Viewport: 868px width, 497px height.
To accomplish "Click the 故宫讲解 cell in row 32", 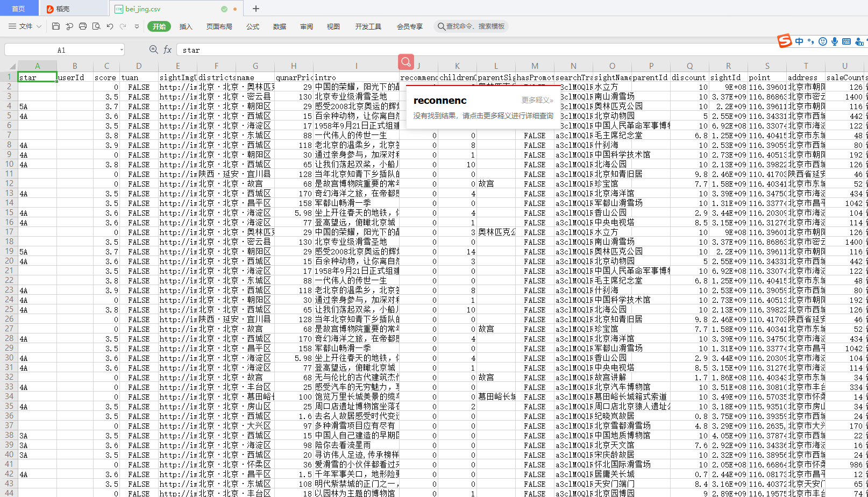I will pos(613,377).
